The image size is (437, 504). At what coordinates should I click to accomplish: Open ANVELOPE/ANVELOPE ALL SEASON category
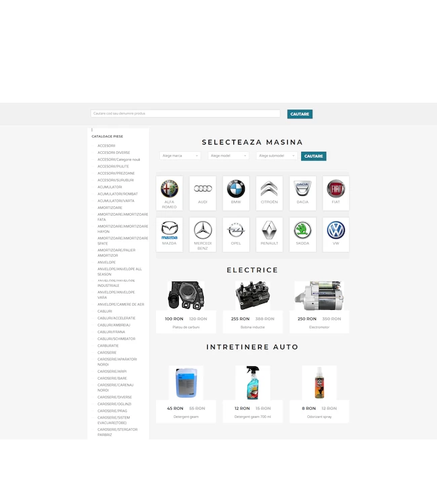click(x=119, y=271)
